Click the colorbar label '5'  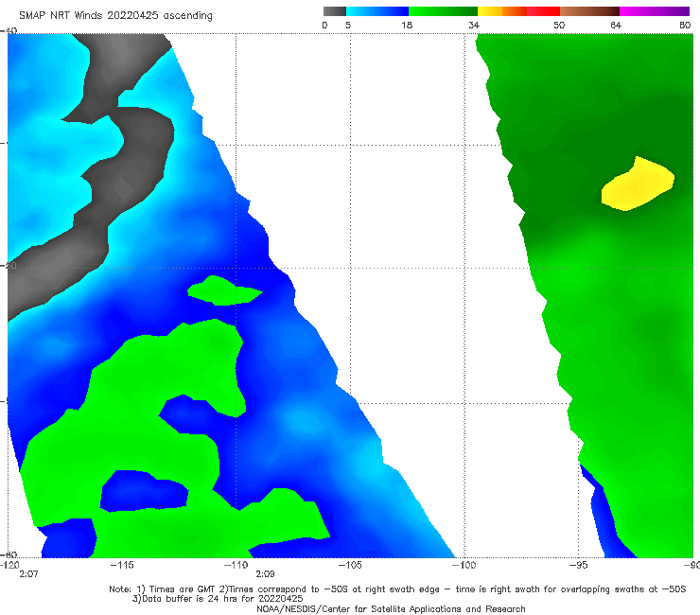point(348,25)
